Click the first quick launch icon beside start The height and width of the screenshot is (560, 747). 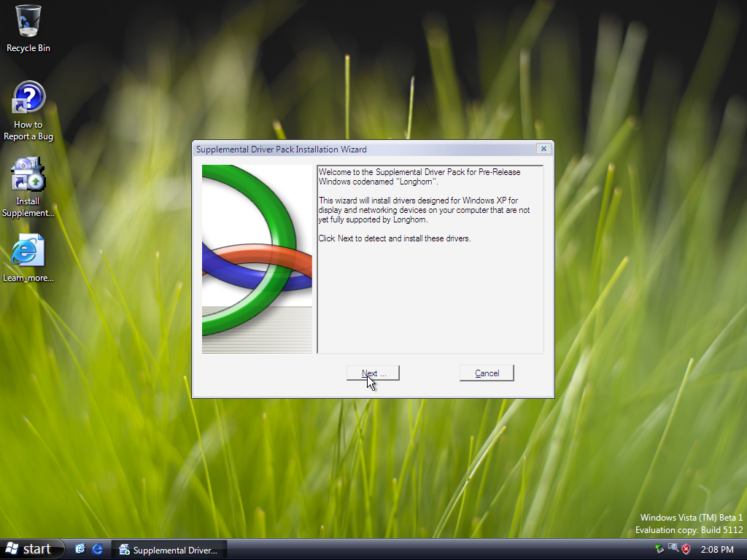(80, 550)
